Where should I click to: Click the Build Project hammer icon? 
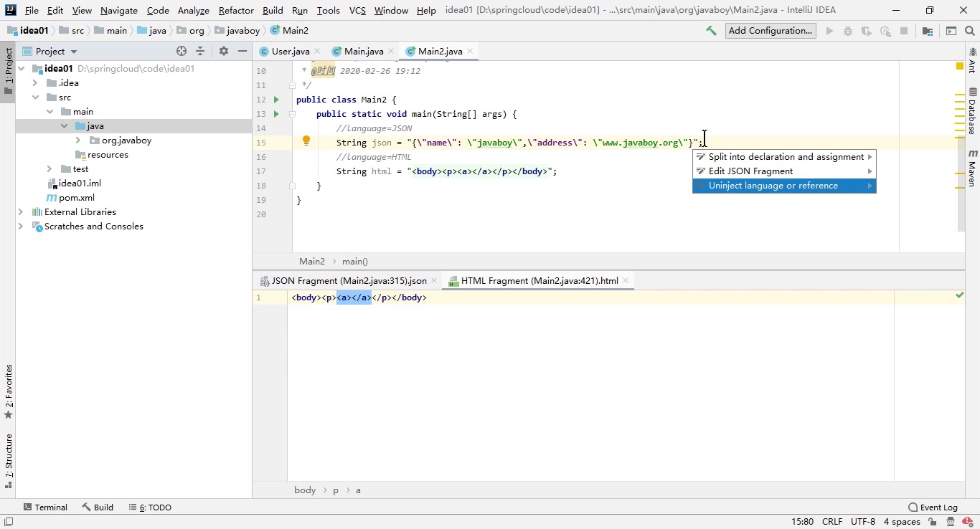pos(711,31)
